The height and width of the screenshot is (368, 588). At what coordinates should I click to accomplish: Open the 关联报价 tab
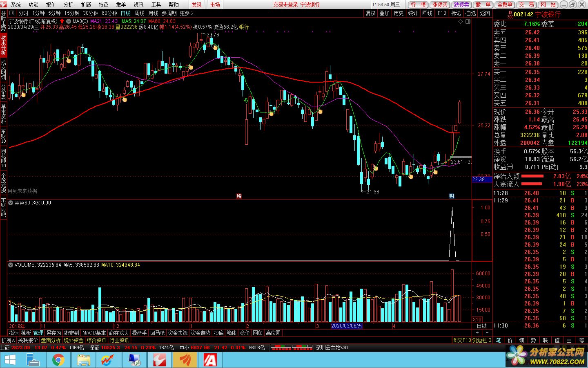coord(28,340)
